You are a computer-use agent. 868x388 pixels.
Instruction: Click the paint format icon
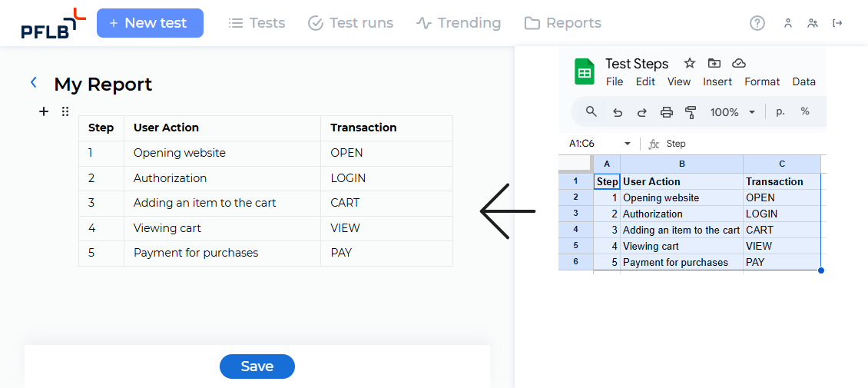click(691, 112)
